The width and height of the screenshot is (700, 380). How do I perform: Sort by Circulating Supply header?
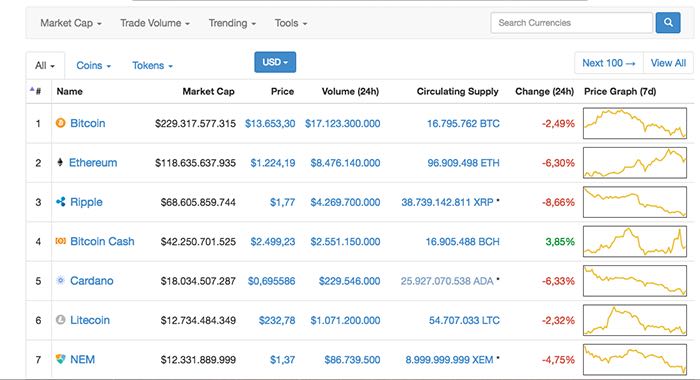coord(457,91)
